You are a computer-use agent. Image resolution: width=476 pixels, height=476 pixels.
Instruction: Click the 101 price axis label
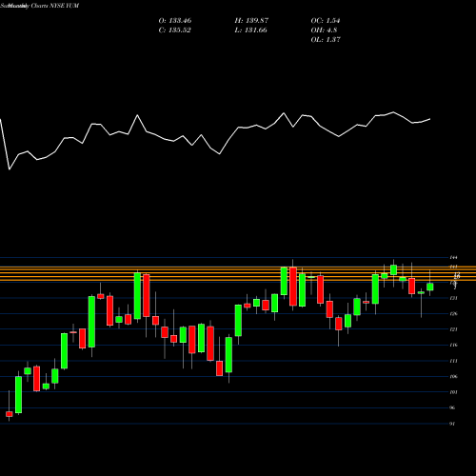[453, 392]
